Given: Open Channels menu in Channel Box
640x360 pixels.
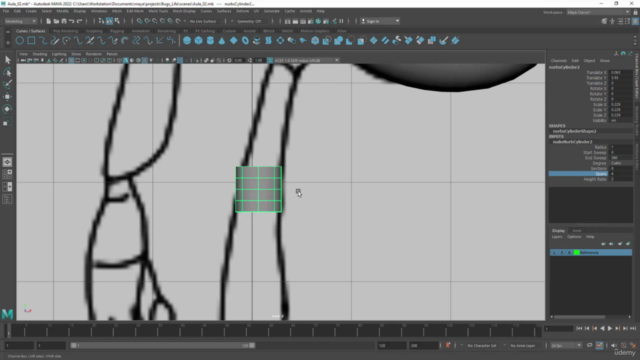Looking at the screenshot, I should click(558, 60).
